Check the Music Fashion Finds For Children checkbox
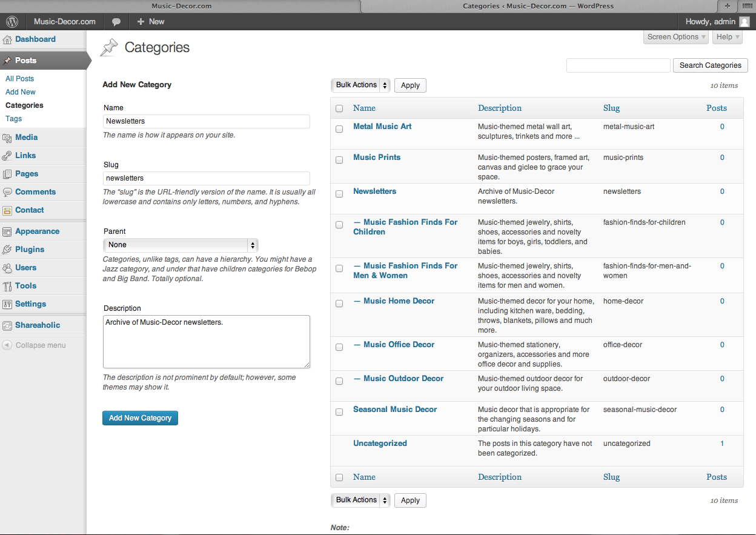Image resolution: width=756 pixels, height=535 pixels. pyautogui.click(x=339, y=225)
